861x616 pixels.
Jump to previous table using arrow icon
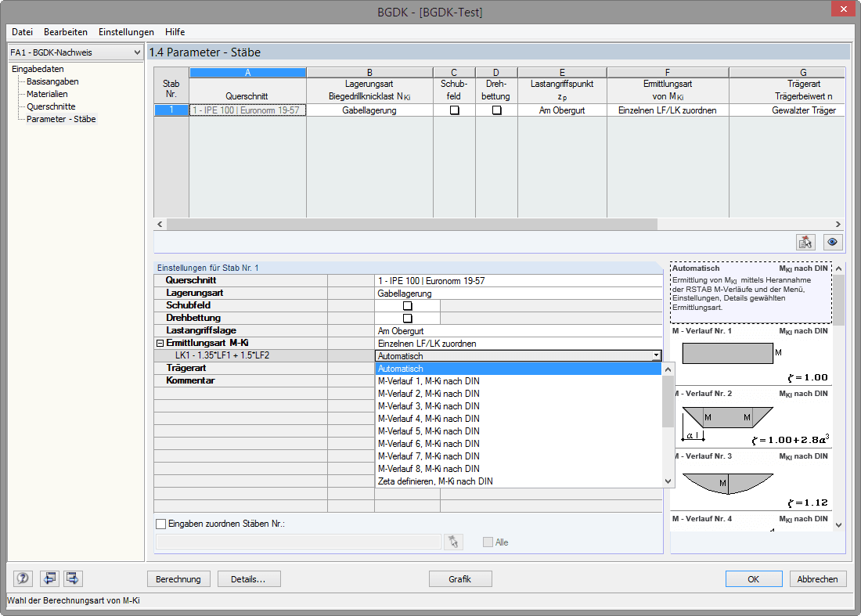[49, 578]
